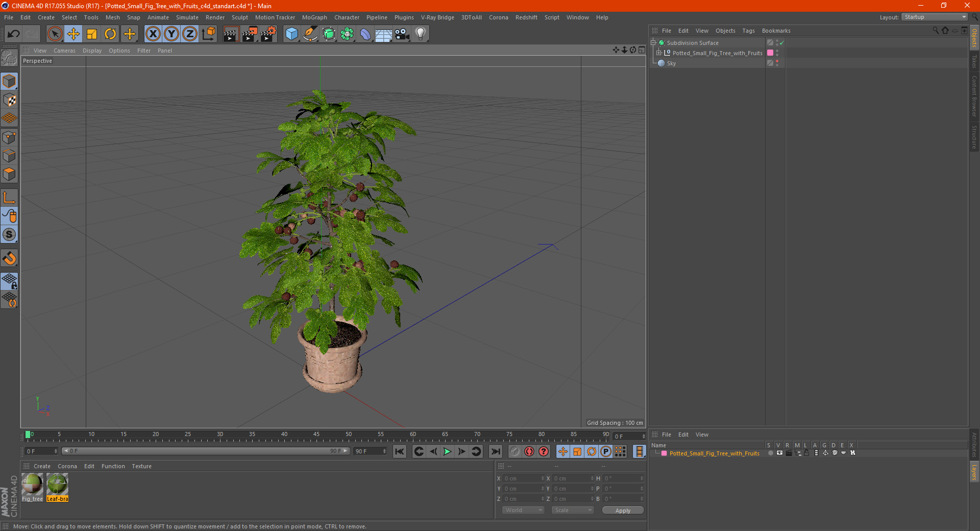980x531 pixels.
Task: Open the World coordinate dropdown
Action: point(523,510)
